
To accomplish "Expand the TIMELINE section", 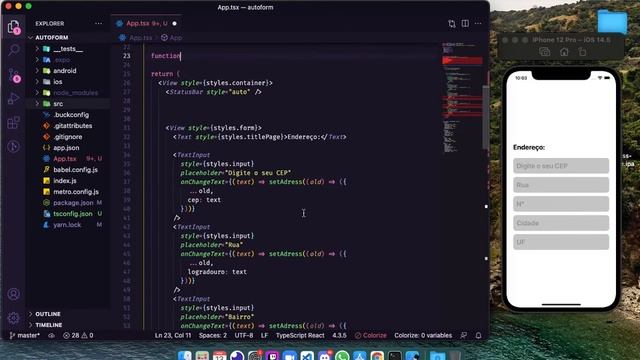I will click(x=49, y=325).
